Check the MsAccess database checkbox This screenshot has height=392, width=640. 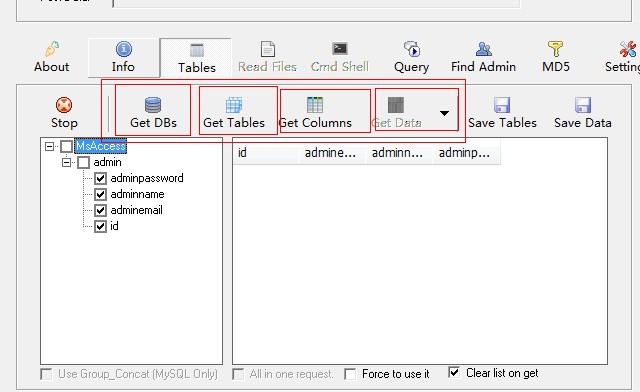click(67, 146)
